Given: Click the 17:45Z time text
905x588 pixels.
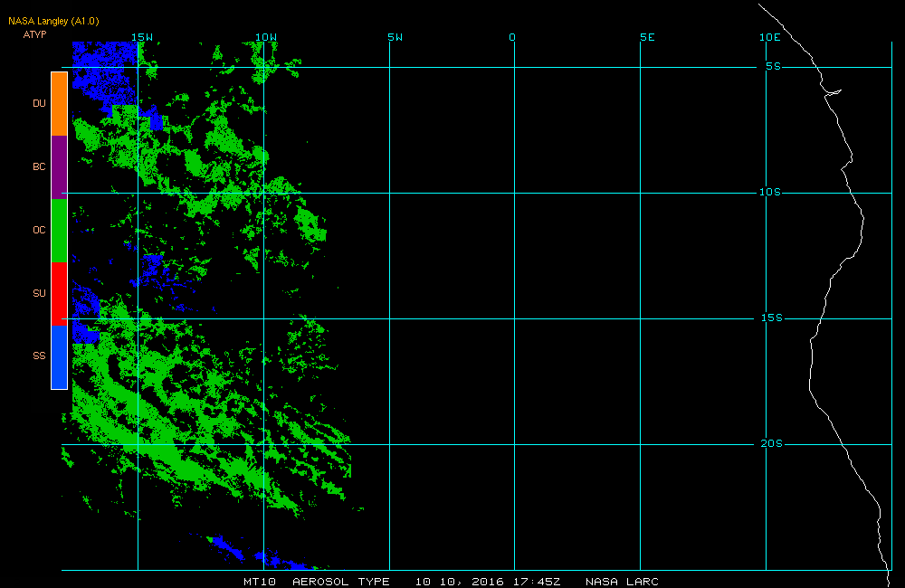Looking at the screenshot, I should [x=537, y=582].
